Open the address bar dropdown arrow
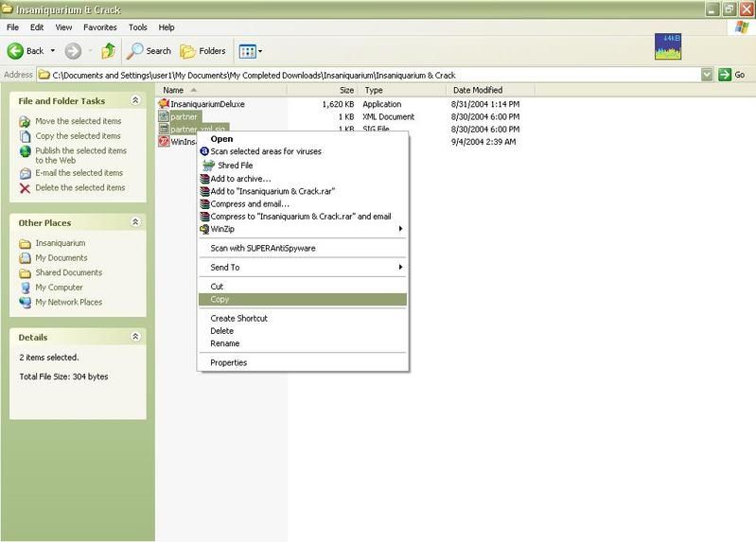Image resolution: width=756 pixels, height=542 pixels. [x=707, y=75]
